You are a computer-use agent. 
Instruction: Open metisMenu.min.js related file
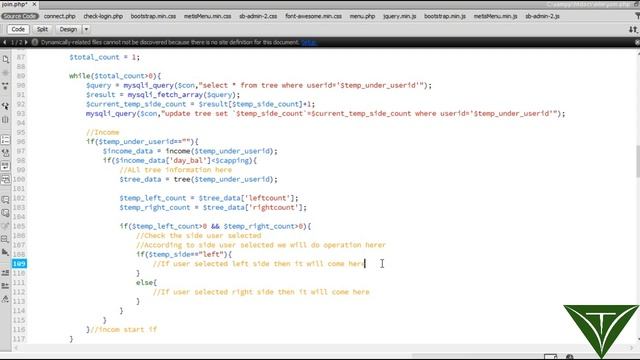pyautogui.click(x=496, y=16)
